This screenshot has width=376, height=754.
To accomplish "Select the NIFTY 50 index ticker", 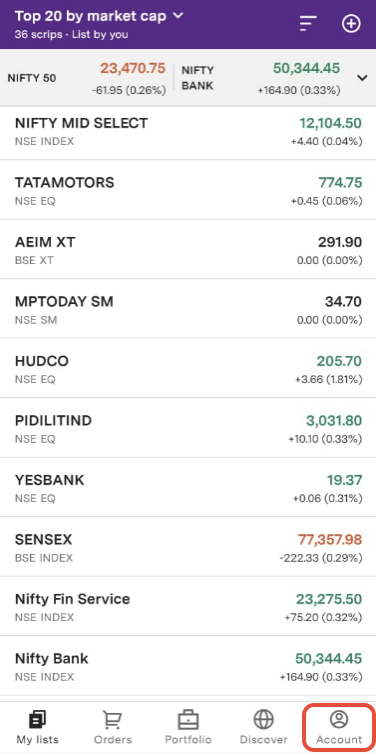I will point(87,78).
